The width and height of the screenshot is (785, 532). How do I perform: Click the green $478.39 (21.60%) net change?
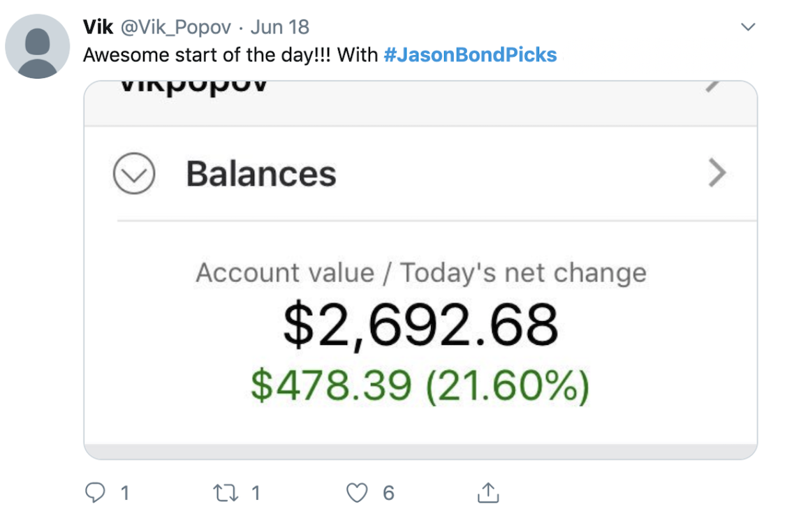pyautogui.click(x=420, y=385)
